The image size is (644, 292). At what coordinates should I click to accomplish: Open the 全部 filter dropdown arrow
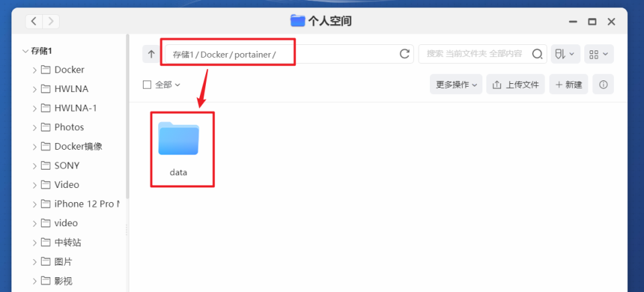pos(177,85)
